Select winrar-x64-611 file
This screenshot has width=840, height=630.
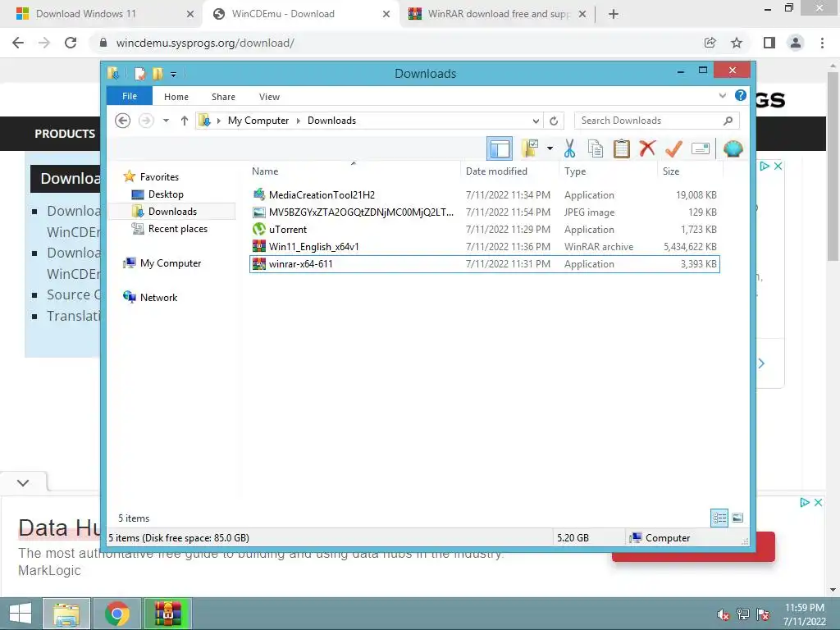tap(484, 263)
